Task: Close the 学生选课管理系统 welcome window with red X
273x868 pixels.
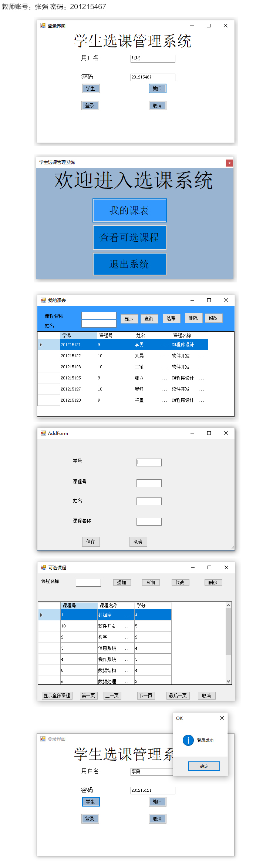Action: point(229,163)
